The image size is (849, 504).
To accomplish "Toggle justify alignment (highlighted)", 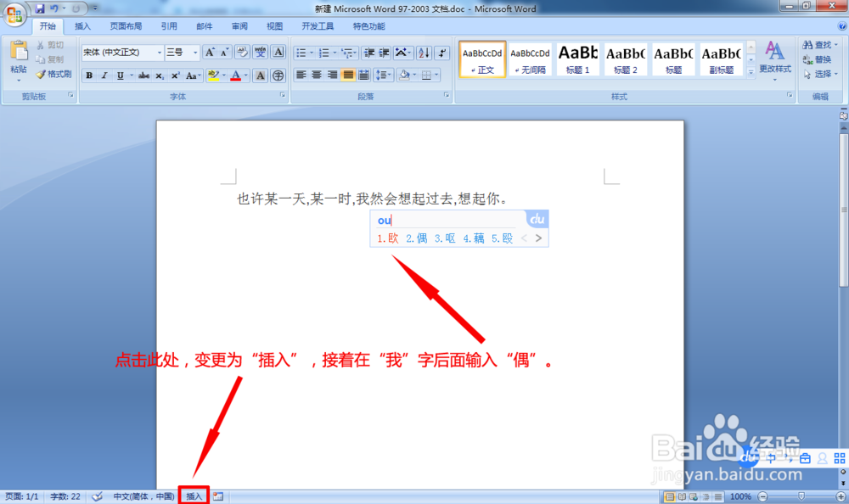I will (348, 76).
